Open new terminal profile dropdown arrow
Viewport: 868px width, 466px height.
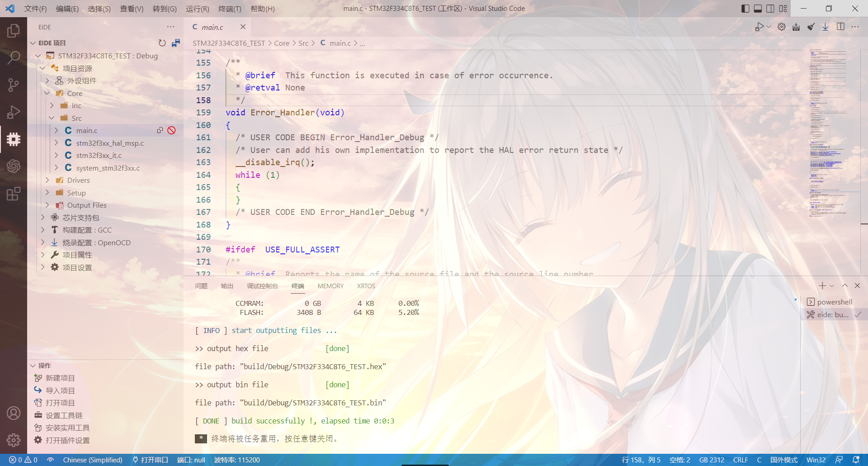(832, 285)
